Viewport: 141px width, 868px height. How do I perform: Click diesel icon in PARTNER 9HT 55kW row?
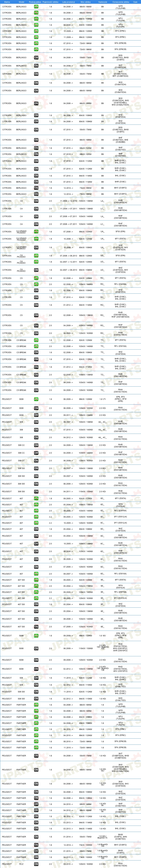[x=36, y=756]
